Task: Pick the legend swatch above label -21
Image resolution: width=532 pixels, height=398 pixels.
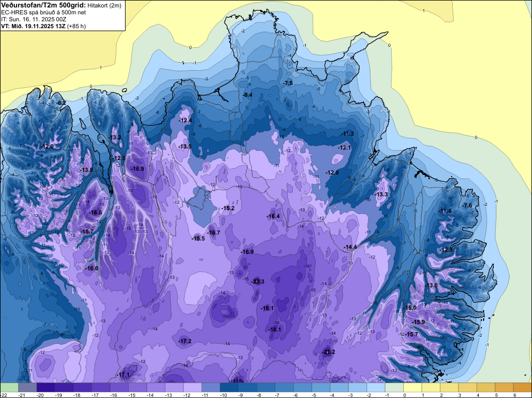Action: 28,387
